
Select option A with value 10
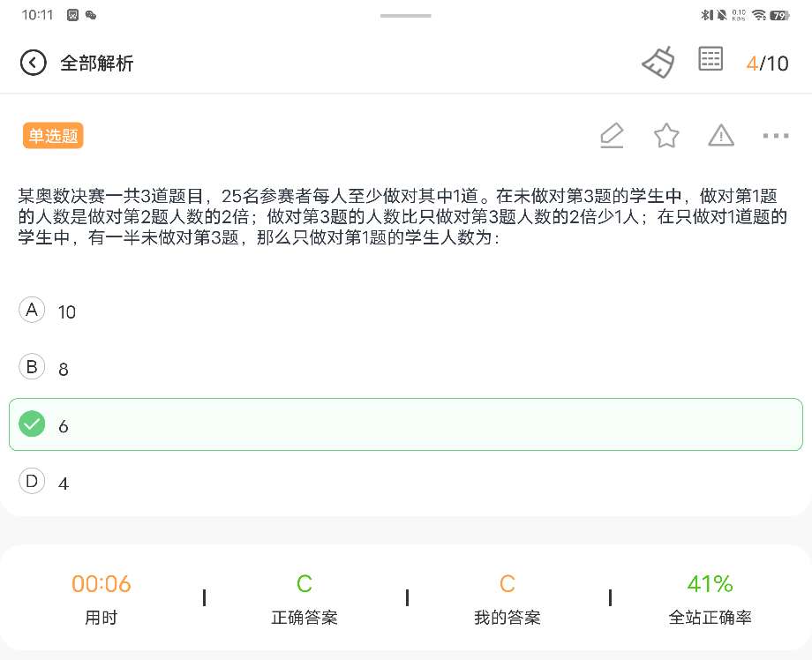pyautogui.click(x=405, y=311)
